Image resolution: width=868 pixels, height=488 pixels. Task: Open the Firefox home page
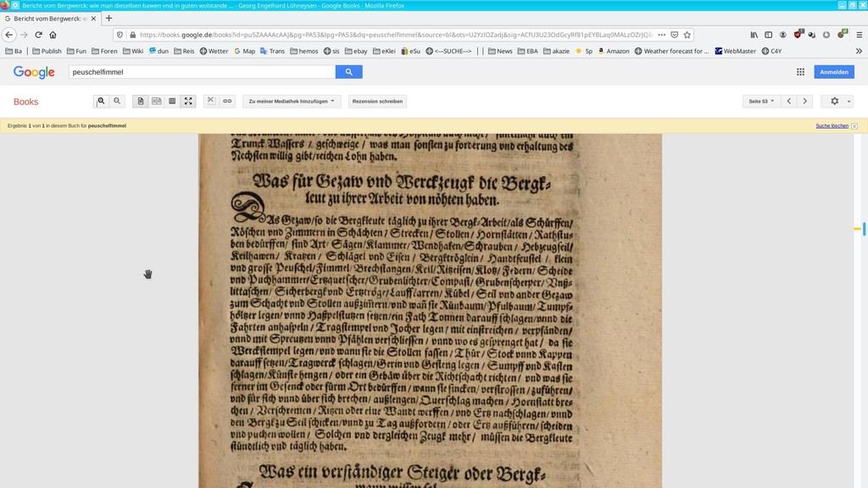click(x=53, y=35)
